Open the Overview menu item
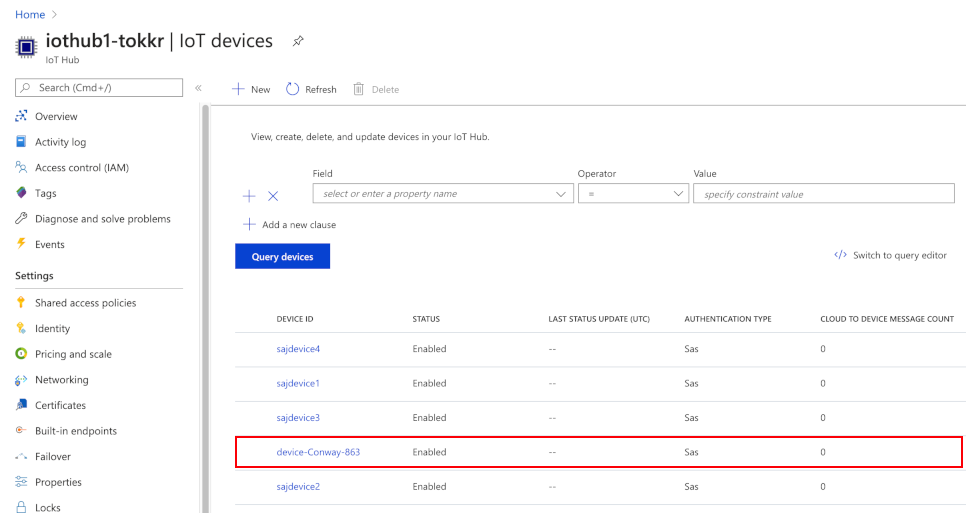This screenshot has height=513, width=966. (56, 116)
